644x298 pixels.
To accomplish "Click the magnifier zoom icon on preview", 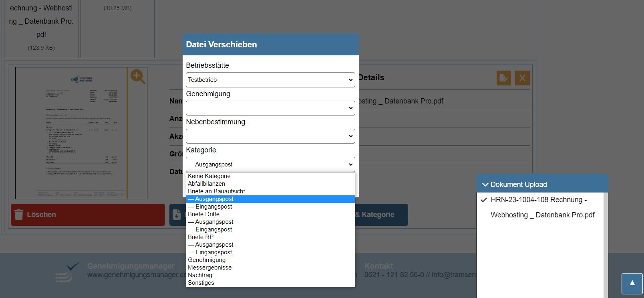I will (x=137, y=77).
